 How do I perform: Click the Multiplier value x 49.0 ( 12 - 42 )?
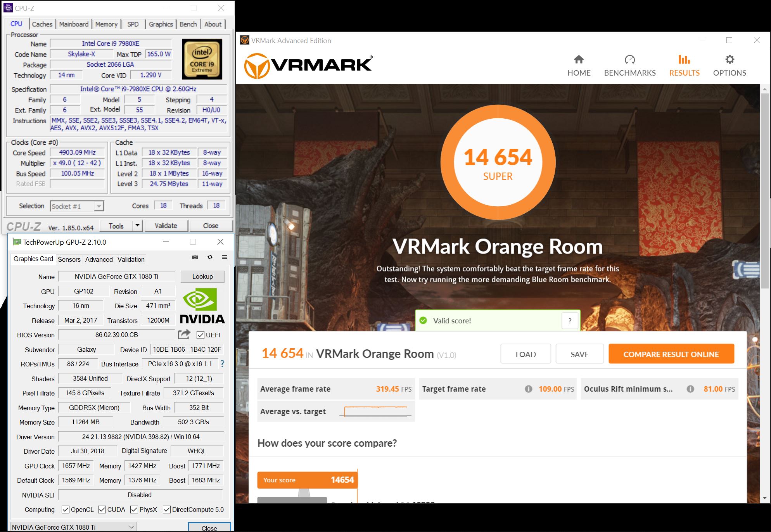[77, 163]
